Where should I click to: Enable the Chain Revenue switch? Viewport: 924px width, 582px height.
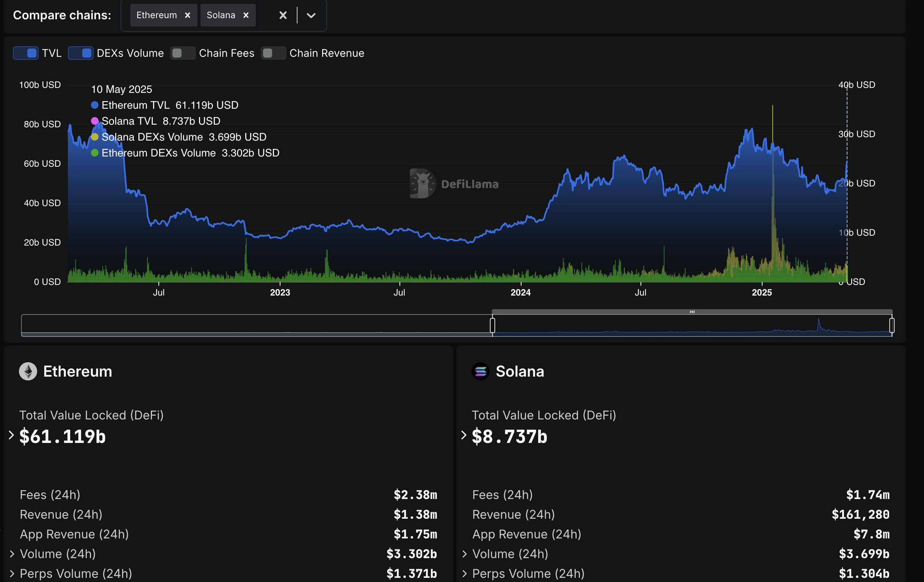click(x=273, y=53)
